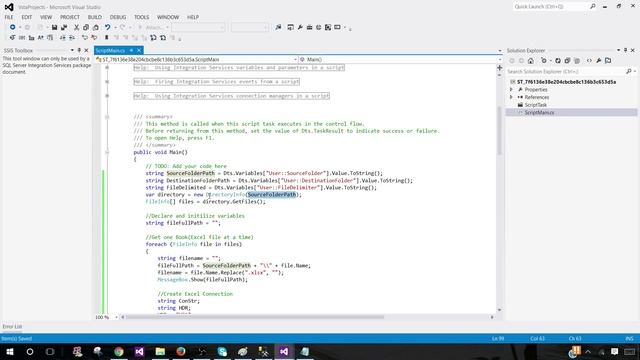Click the Home icon in Solution Explorer
The height and width of the screenshot is (360, 640).
tap(531, 61)
